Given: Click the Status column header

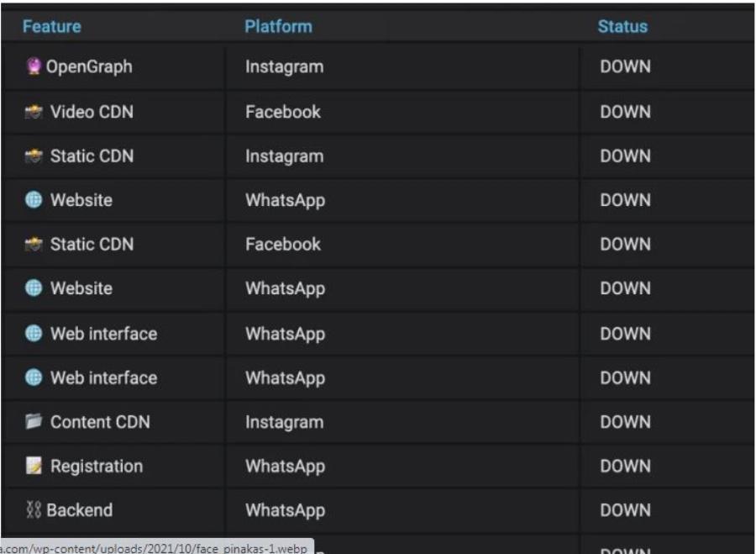Looking at the screenshot, I should [x=622, y=27].
